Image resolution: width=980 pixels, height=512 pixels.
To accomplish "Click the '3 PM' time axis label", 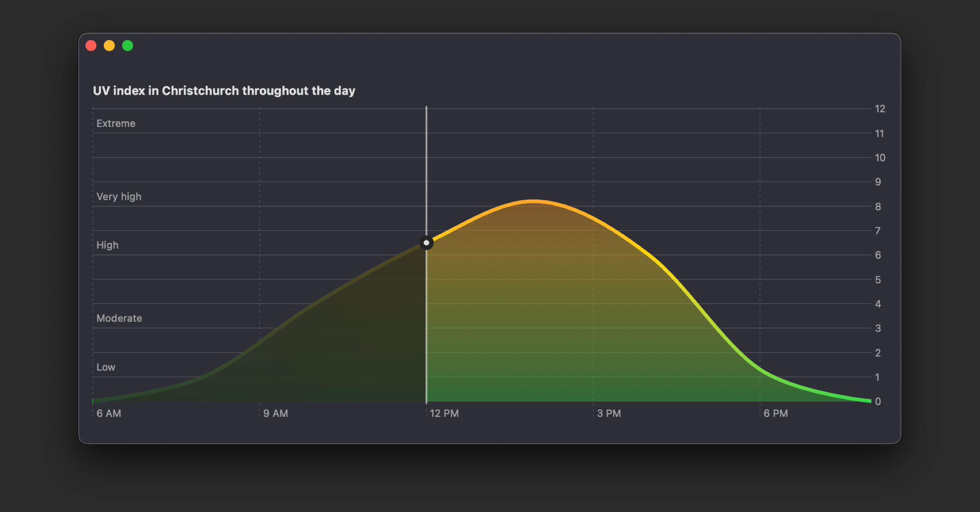I will (609, 413).
